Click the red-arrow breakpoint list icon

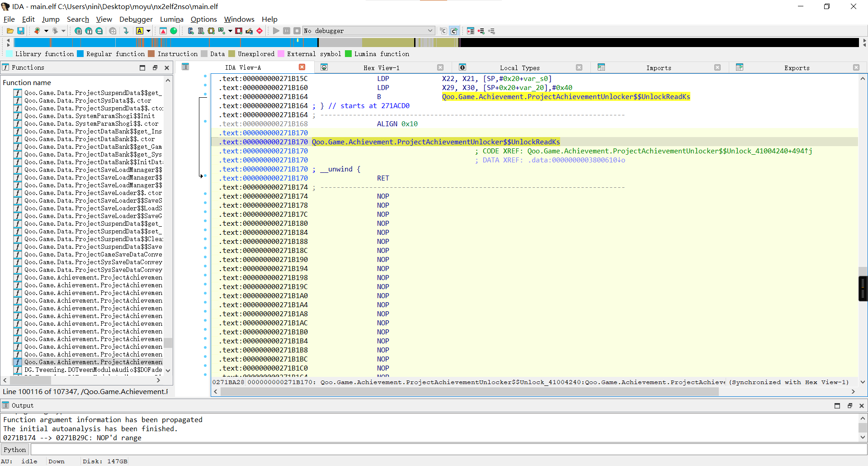(x=163, y=31)
